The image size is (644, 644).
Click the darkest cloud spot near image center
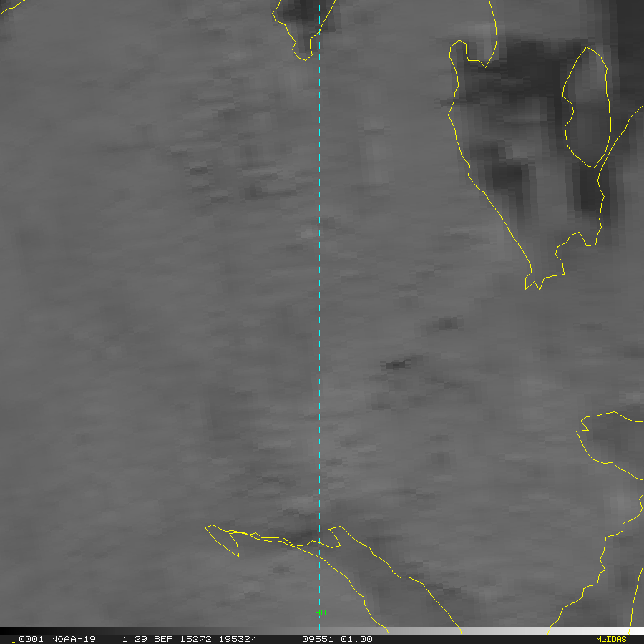(396, 364)
